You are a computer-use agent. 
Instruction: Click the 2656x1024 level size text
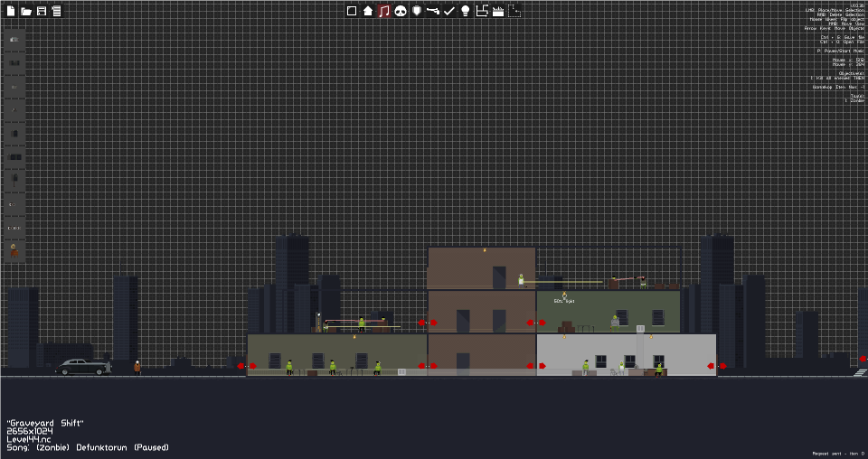pos(30,431)
